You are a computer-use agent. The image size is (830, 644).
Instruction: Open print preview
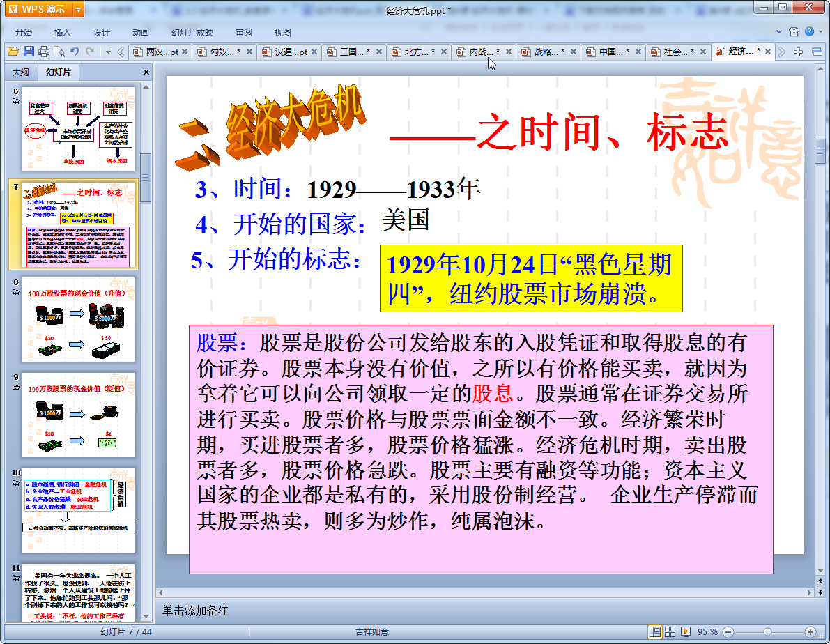[x=59, y=52]
